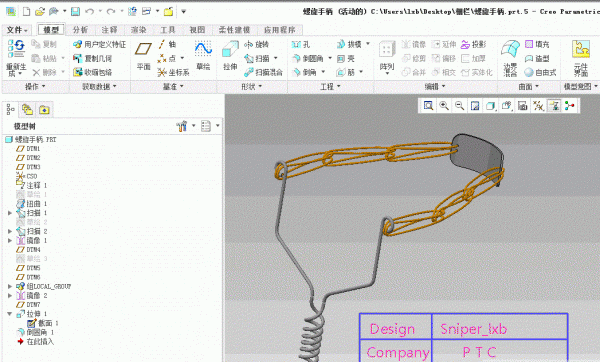Expand the Sweep (扫描) 1 tree node
The width and height of the screenshot is (600, 362).
(x=10, y=213)
